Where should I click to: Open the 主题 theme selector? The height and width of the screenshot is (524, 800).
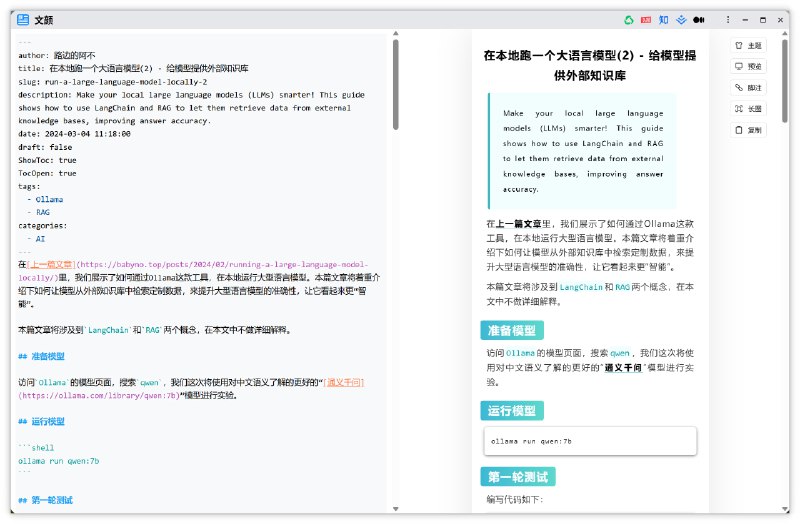pyautogui.click(x=748, y=45)
